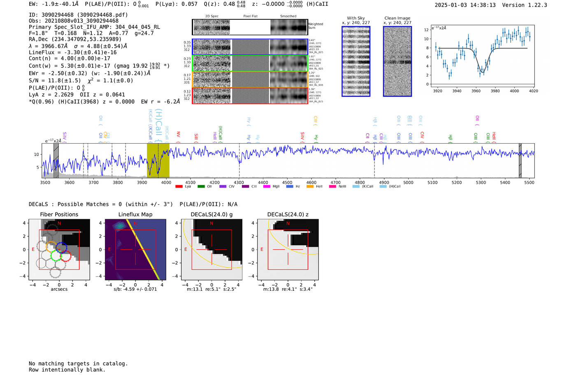Click the 2D Spec column header

point(212,16)
